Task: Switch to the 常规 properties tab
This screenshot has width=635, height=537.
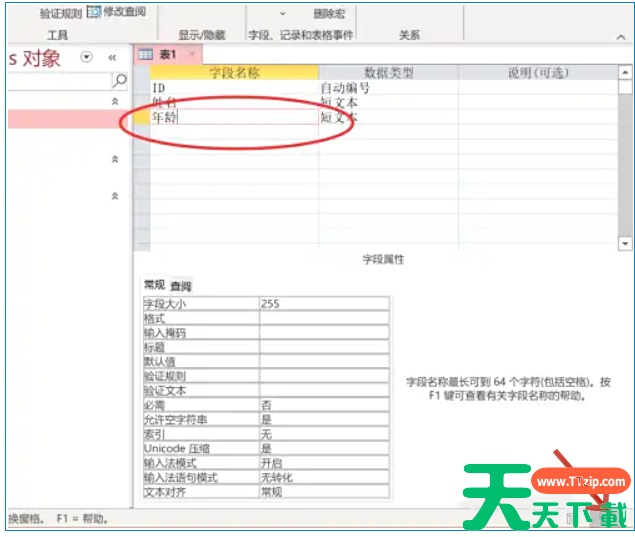Action: click(x=154, y=285)
